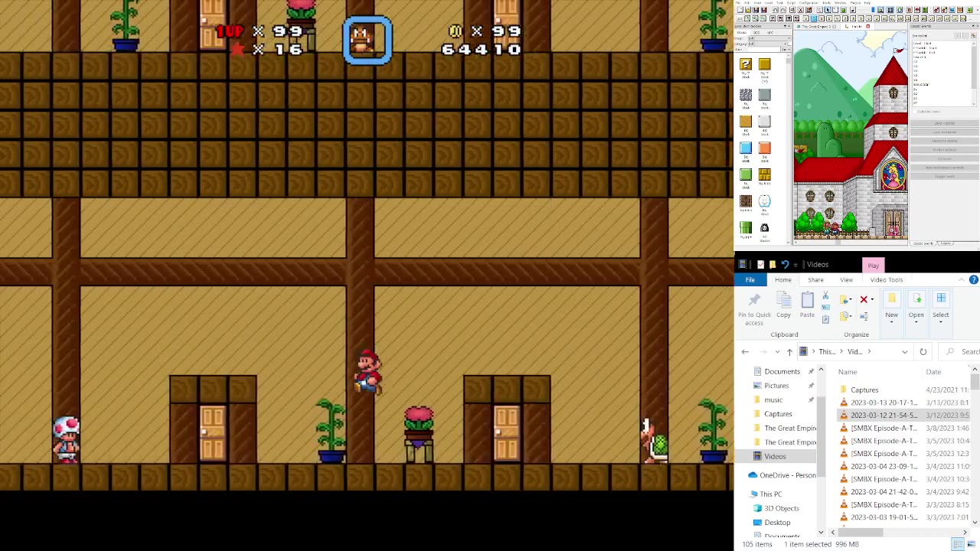The image size is (980, 551).
Task: Open the music folder in navigation pane
Action: click(x=773, y=400)
